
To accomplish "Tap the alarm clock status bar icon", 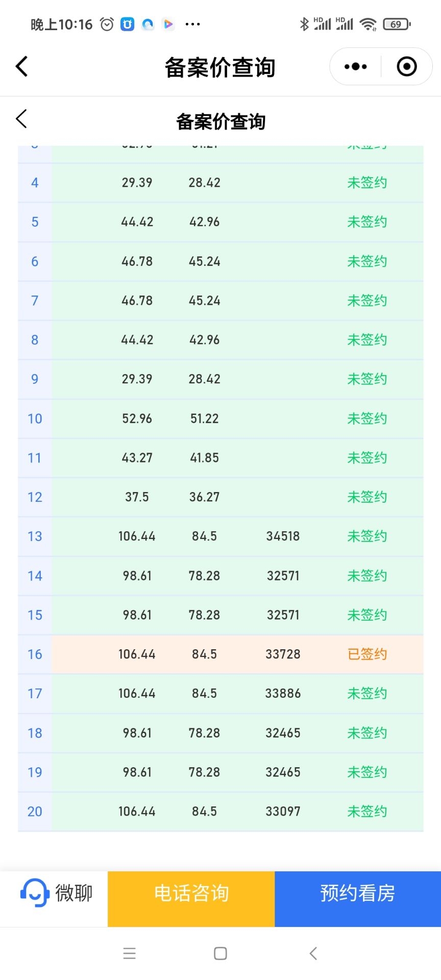I will (x=107, y=24).
